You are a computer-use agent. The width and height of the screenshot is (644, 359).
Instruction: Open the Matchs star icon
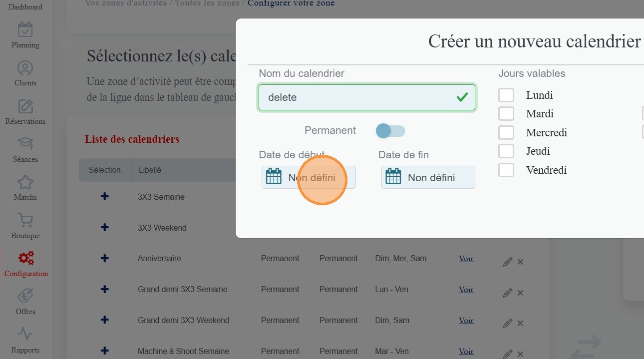25,182
